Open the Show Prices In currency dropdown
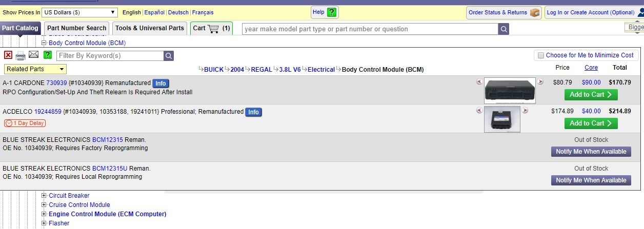The image size is (644, 229). [x=79, y=12]
